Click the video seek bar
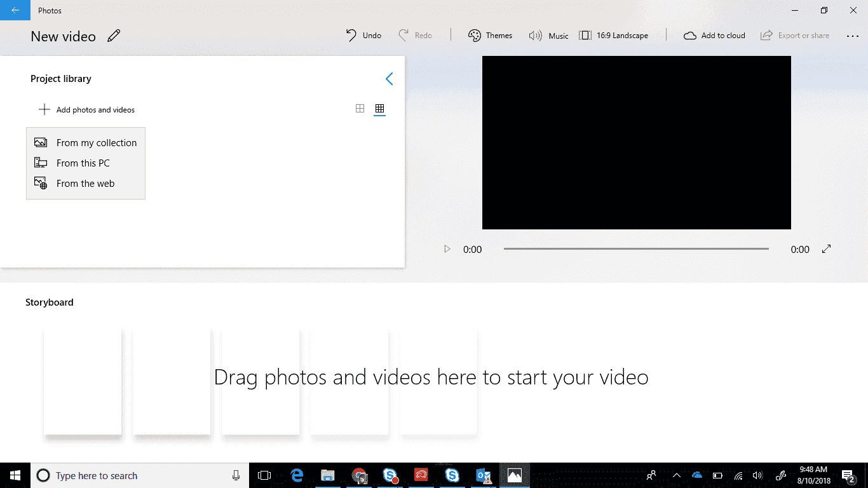This screenshot has width=868, height=488. coord(636,249)
